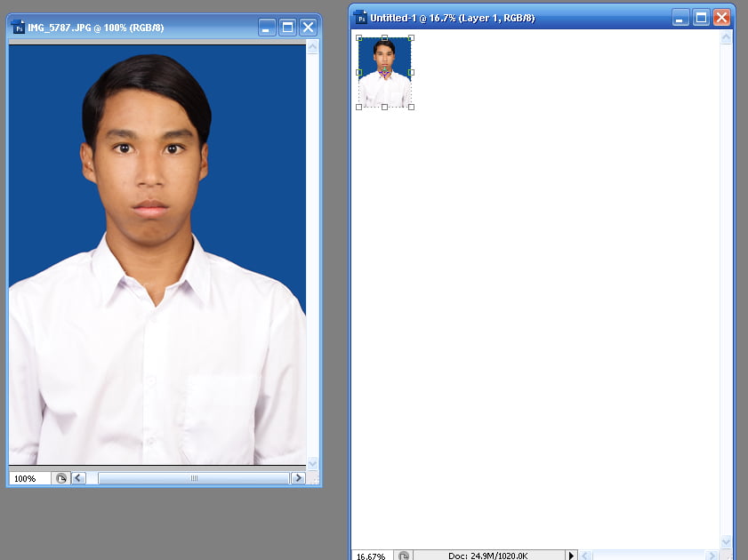Click the down arrow on Untitled-1 vertical scrollbar
The height and width of the screenshot is (560, 748).
(725, 541)
